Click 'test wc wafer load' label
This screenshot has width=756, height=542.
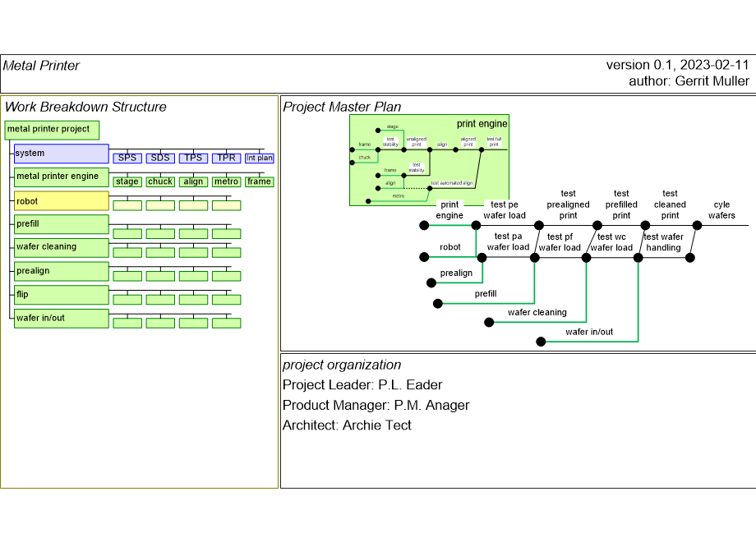pos(611,242)
